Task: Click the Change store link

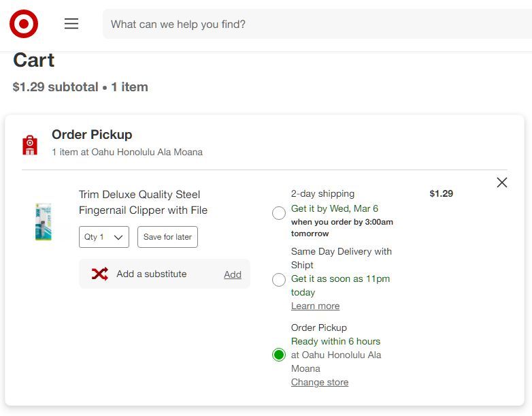Action: coord(320,383)
